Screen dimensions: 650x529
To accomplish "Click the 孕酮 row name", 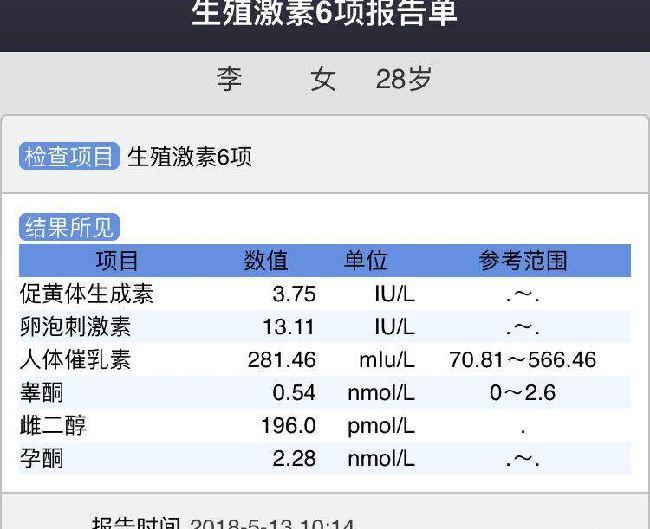I will 42,459.
